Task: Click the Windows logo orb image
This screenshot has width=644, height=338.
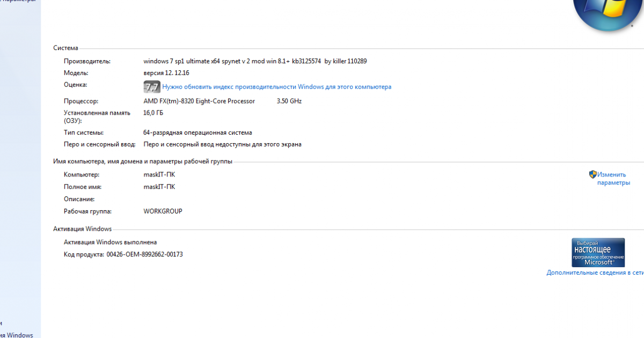Action: pos(608,16)
